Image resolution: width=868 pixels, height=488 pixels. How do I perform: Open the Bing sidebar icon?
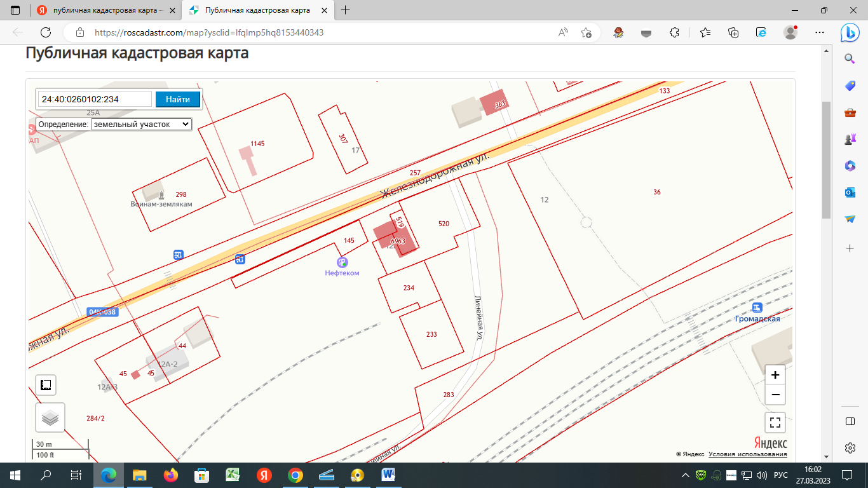point(850,32)
